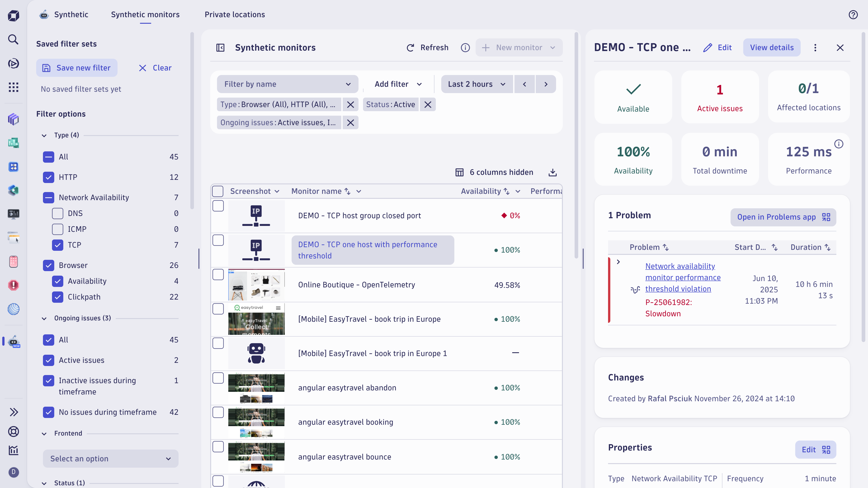Open the Frontend Select an option dropdown
The height and width of the screenshot is (488, 868).
[111, 458]
